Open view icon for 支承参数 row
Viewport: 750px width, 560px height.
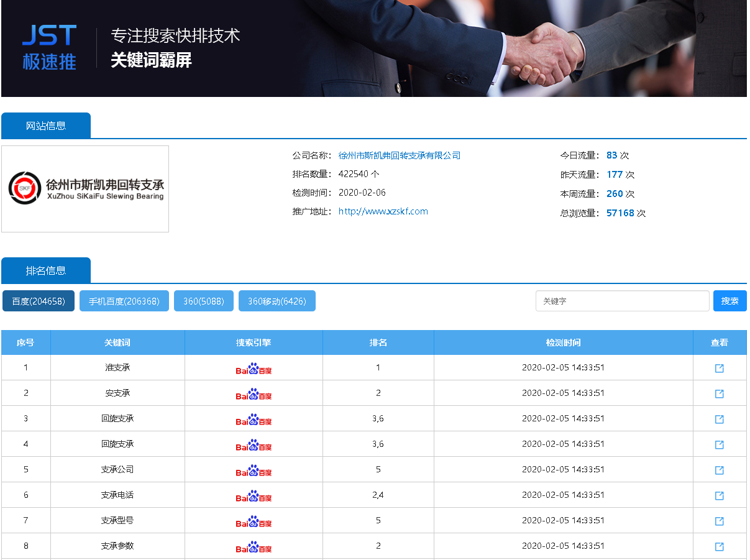[x=719, y=546]
